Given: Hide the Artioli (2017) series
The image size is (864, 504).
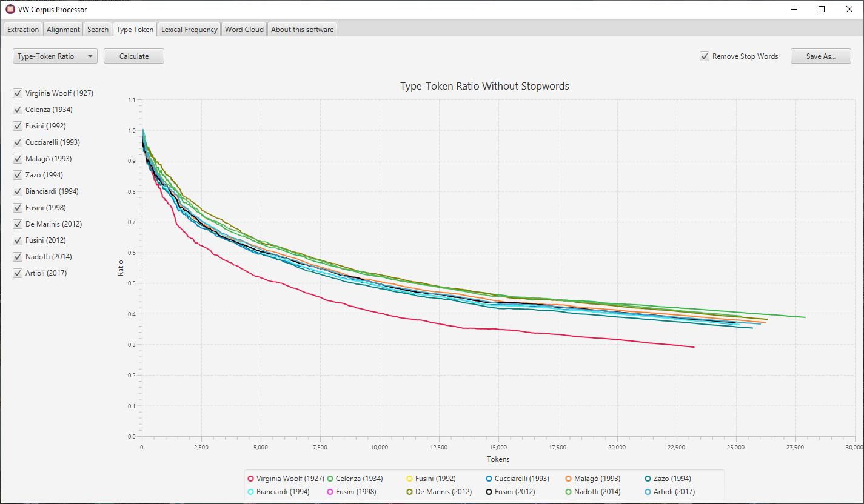Looking at the screenshot, I should (x=18, y=273).
